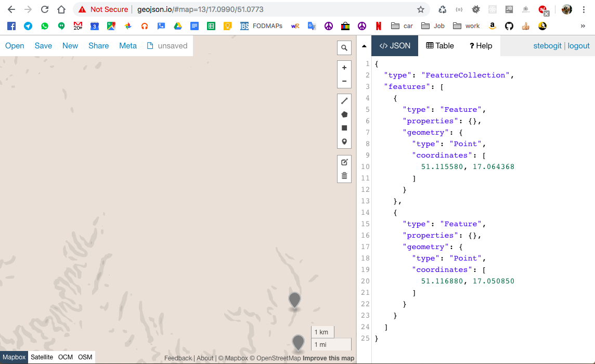Open the map search magnifier
Image resolution: width=595 pixels, height=364 pixels.
344,47
